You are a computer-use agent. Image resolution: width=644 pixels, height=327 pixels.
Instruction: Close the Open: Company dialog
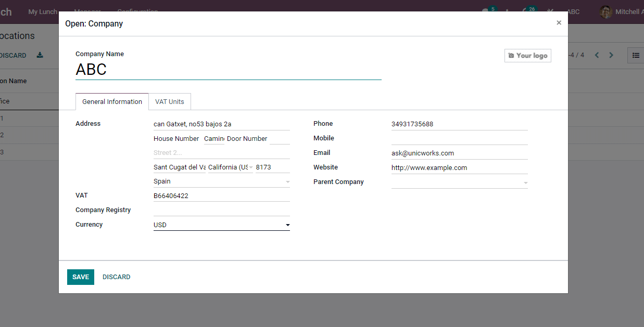(559, 23)
